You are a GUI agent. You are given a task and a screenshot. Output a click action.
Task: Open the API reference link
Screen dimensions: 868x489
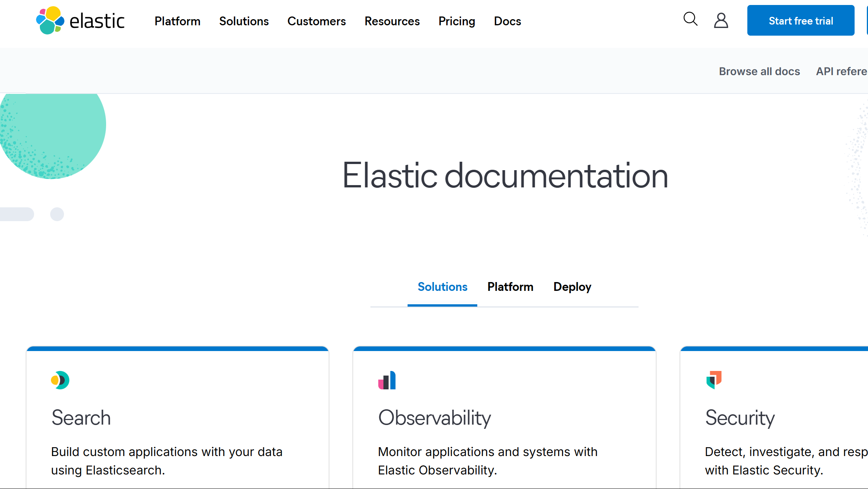pos(842,71)
